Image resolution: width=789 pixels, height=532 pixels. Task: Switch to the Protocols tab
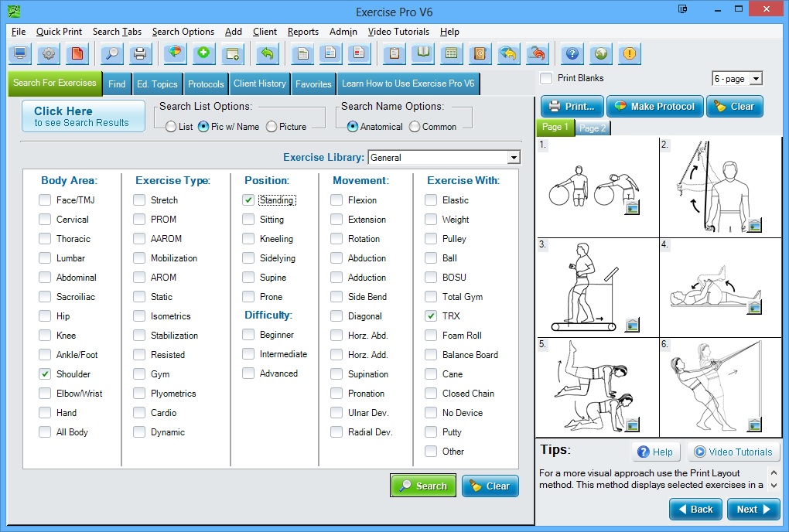[x=207, y=84]
